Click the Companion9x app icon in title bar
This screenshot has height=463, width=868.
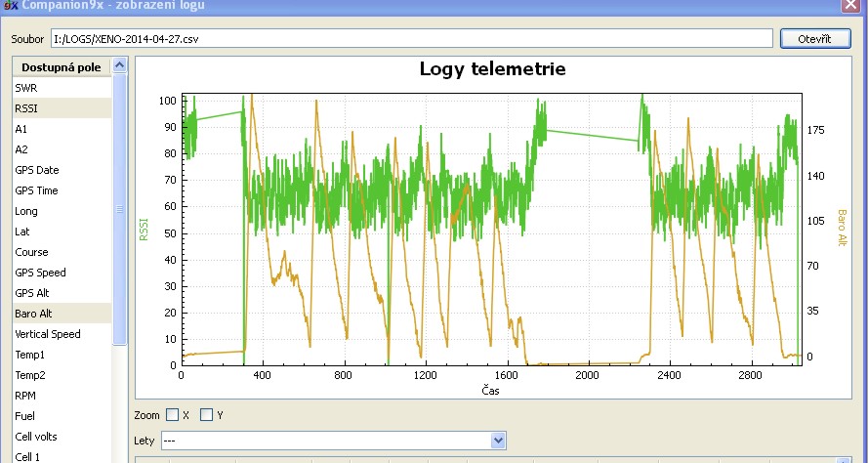[x=11, y=5]
